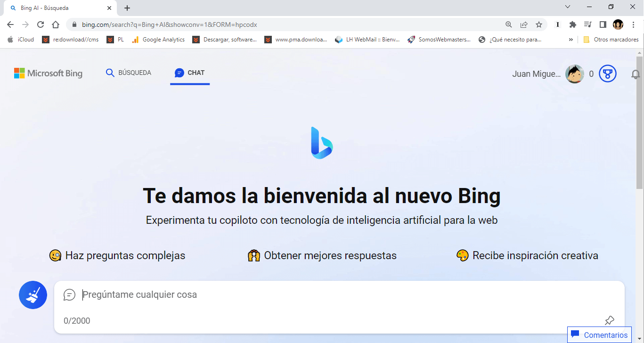The height and width of the screenshot is (343, 644).
Task: Open the Chrome three-dot menu
Action: (633, 24)
